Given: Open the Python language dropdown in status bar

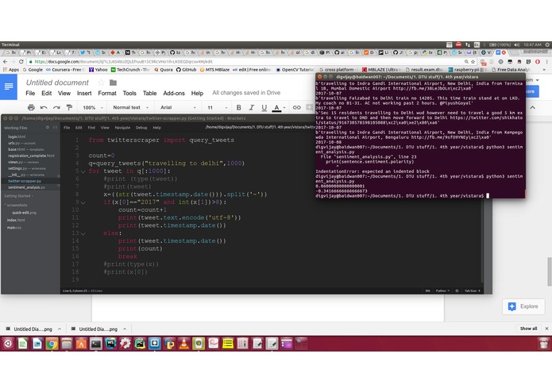Looking at the screenshot, I should pyautogui.click(x=443, y=290).
